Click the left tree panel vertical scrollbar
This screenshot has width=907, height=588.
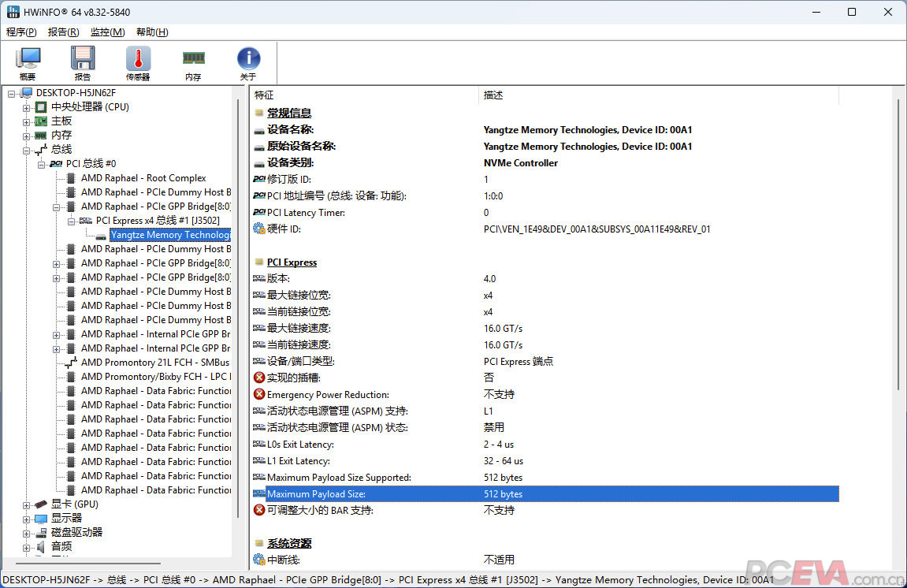tap(238, 315)
